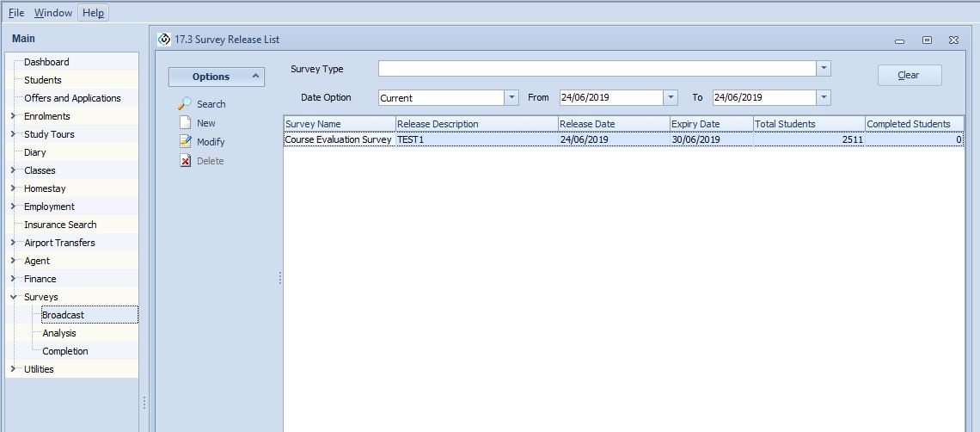Screen dimensions: 980x432
Task: Select the Course Evaluation Survey row
Action: 339,139
